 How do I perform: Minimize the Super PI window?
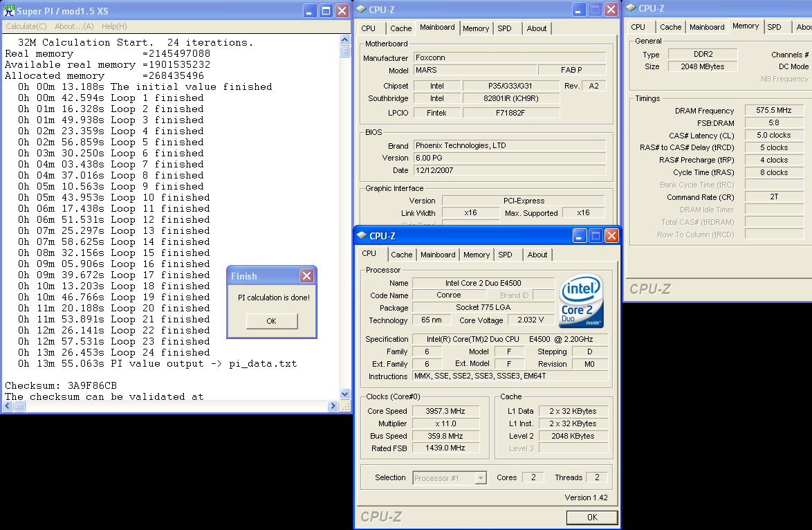[x=310, y=11]
